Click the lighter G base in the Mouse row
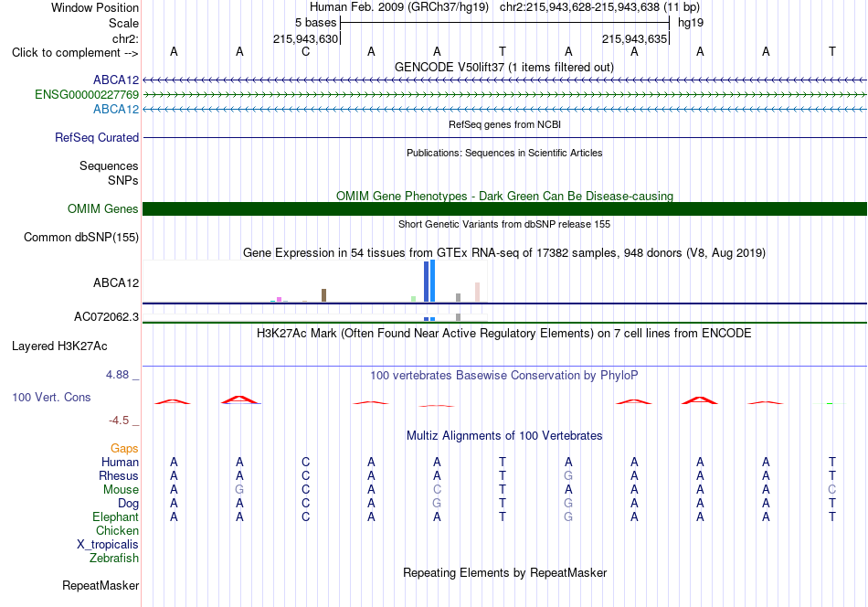This screenshot has width=868, height=607. click(239, 490)
